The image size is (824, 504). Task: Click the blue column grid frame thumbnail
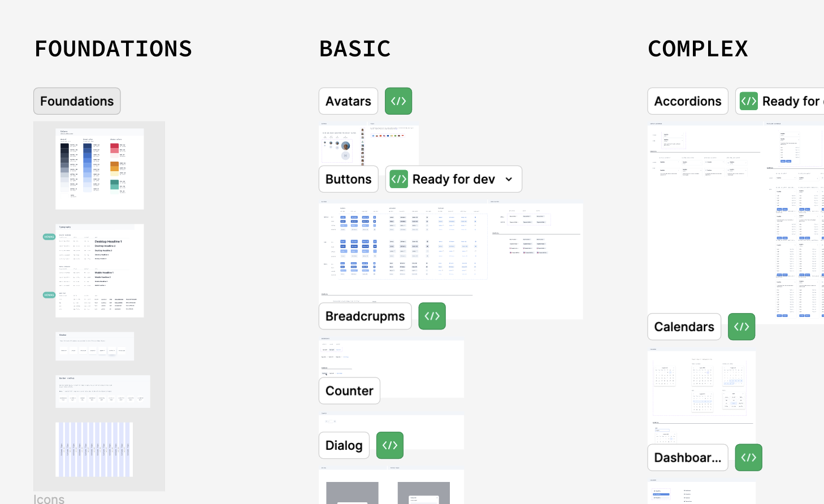click(x=94, y=449)
